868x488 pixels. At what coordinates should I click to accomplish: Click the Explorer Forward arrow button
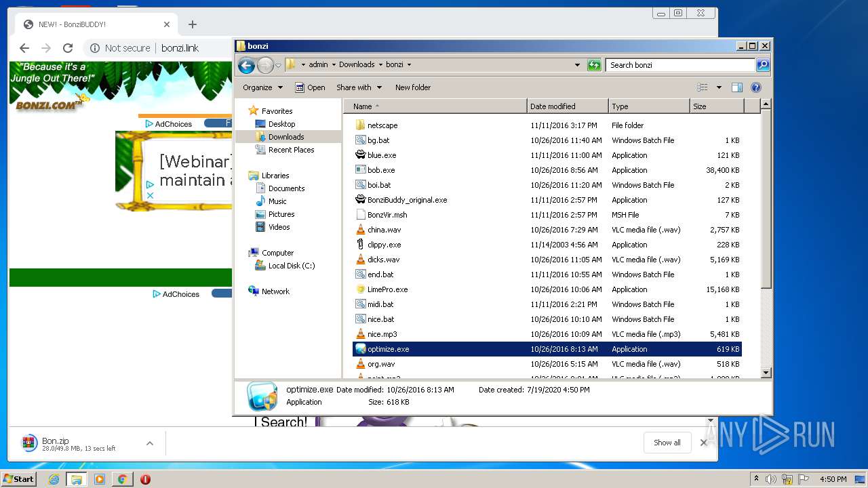click(x=265, y=65)
